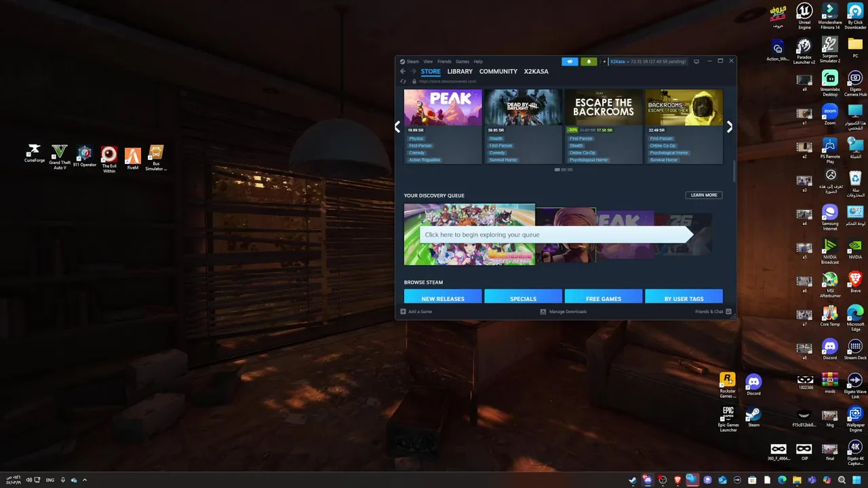Select the Grand Theft Auto V shortcut
The height and width of the screenshot is (488, 868).
coord(60,157)
